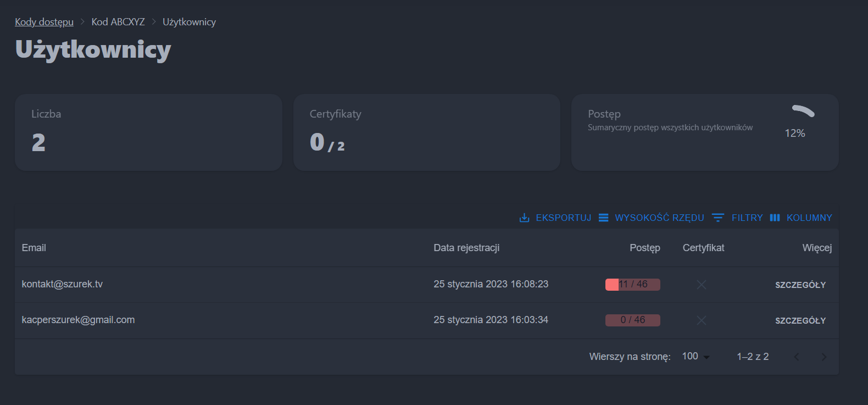Viewport: 868px width, 405px height.
Task: Click the 11 / 46 progress bar
Action: click(632, 285)
